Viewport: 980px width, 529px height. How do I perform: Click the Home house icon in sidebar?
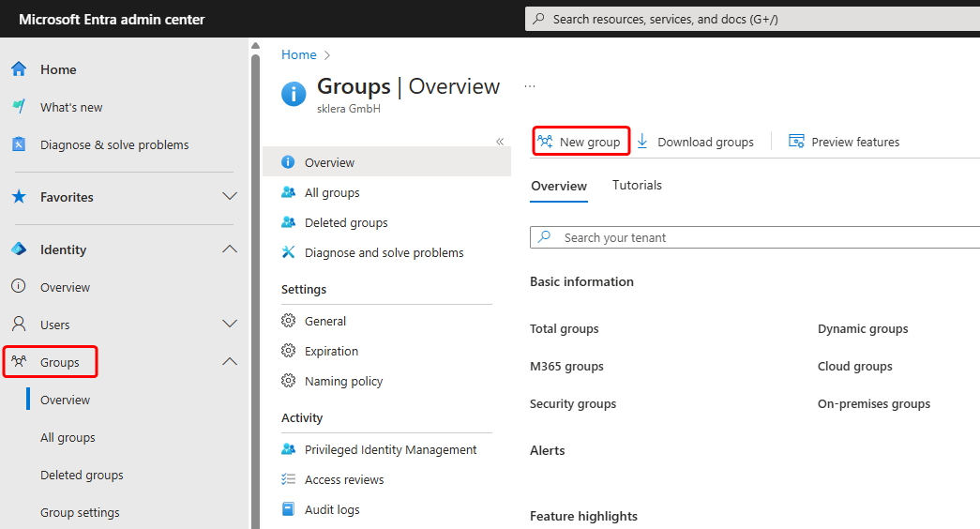click(19, 69)
